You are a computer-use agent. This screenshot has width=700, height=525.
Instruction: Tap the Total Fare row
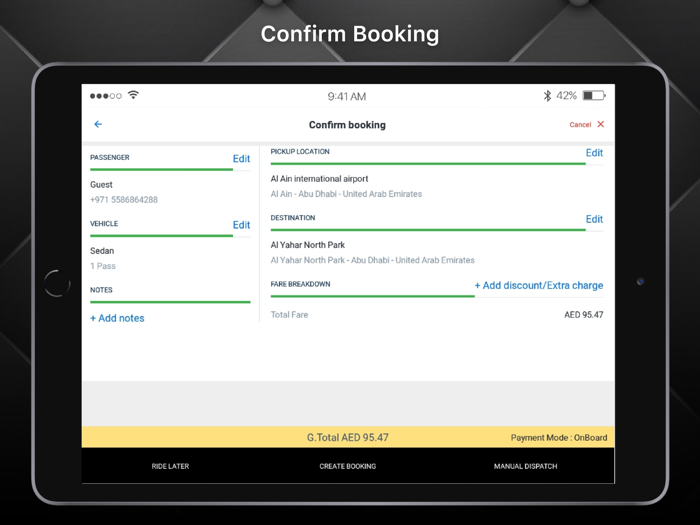436,315
